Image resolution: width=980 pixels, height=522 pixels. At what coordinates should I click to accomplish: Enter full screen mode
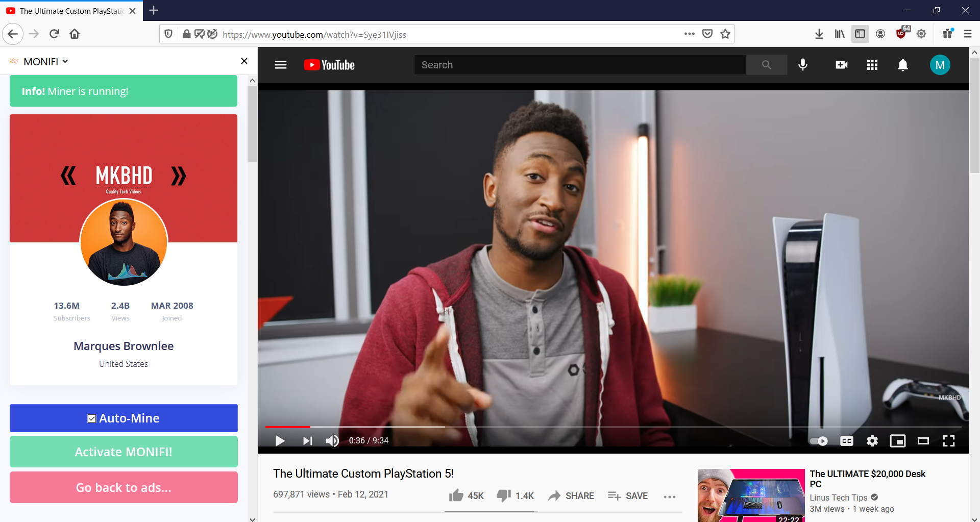pyautogui.click(x=949, y=441)
